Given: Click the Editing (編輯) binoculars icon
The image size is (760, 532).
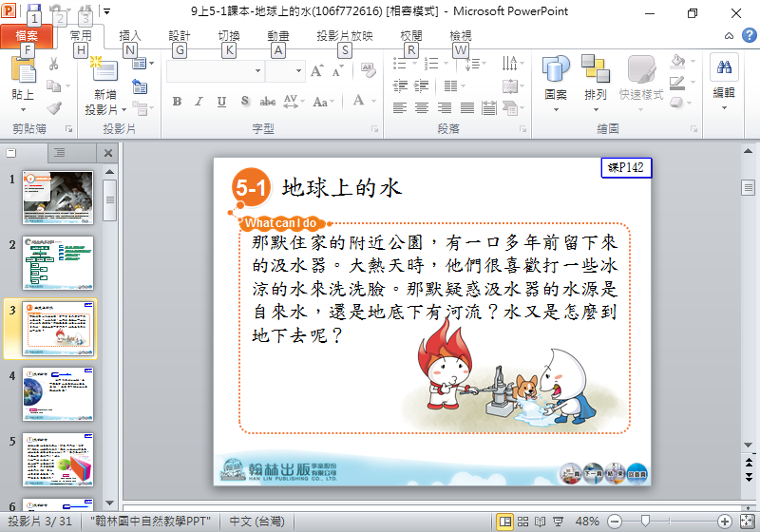Looking at the screenshot, I should pyautogui.click(x=724, y=70).
